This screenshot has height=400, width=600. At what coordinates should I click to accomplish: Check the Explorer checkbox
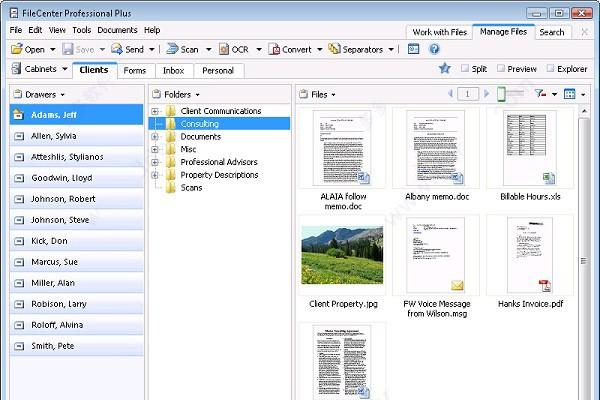click(551, 69)
